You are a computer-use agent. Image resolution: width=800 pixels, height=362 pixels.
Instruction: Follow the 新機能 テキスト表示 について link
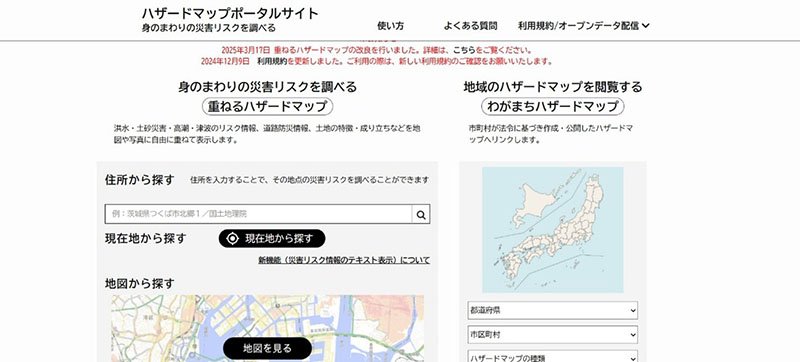(x=344, y=260)
